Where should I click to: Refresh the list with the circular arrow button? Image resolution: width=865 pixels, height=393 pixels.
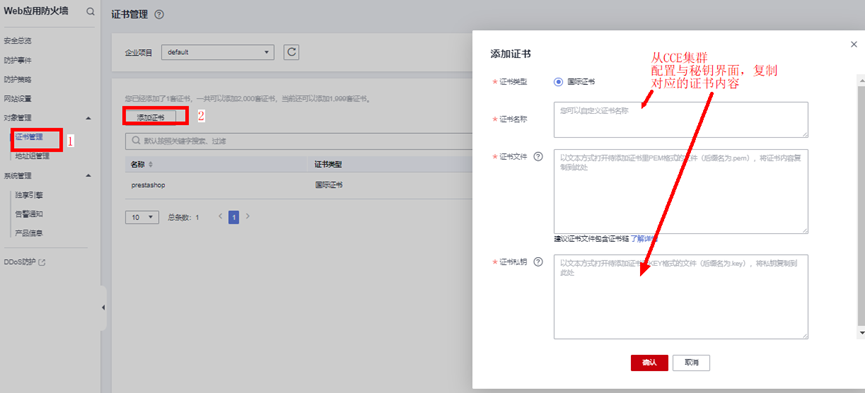click(x=291, y=52)
